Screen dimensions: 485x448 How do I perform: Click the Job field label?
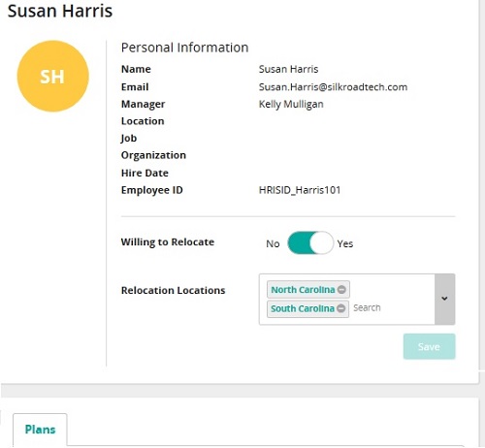click(129, 139)
